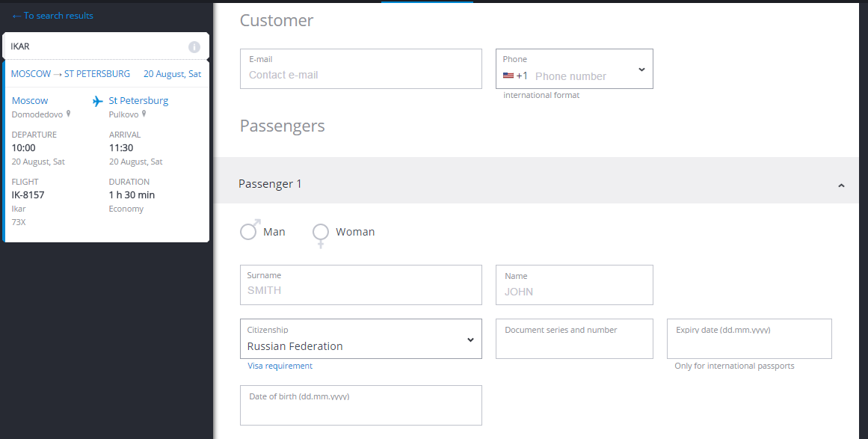The image size is (868, 439).
Task: Select the Woman radio button
Action: (x=321, y=232)
